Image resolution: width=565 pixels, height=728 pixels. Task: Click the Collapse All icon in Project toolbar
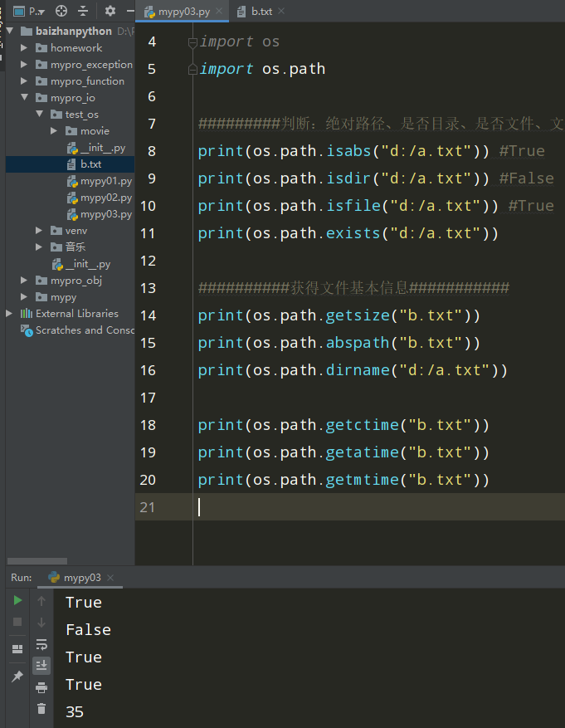pos(83,11)
